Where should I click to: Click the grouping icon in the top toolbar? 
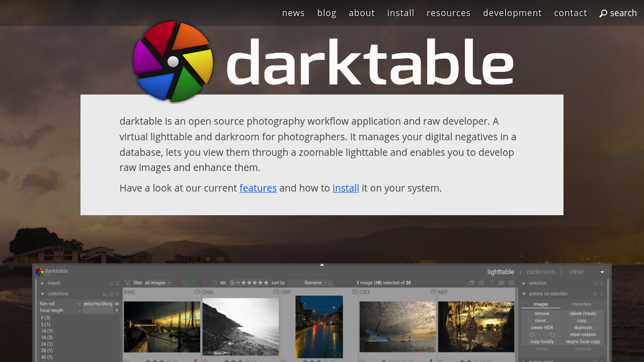click(x=471, y=283)
